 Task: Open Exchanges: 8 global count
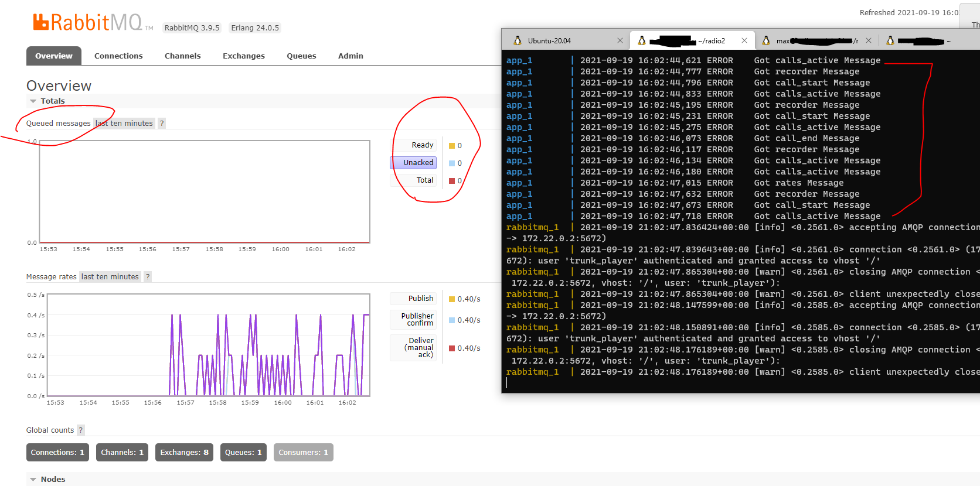[184, 453]
